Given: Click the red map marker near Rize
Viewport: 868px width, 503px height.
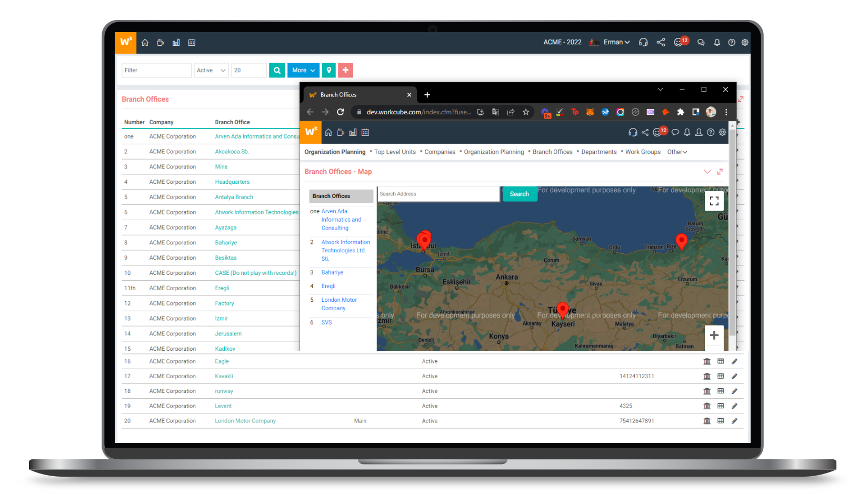Looking at the screenshot, I should coord(682,242).
